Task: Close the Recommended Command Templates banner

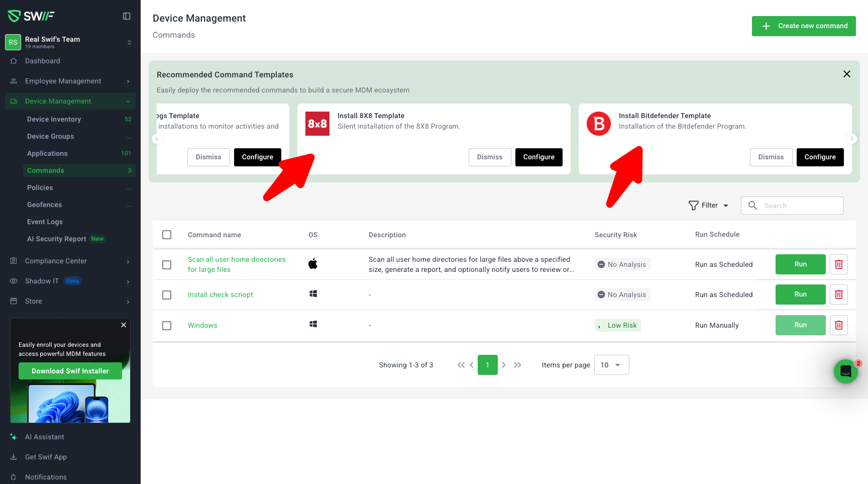Action: tap(846, 74)
